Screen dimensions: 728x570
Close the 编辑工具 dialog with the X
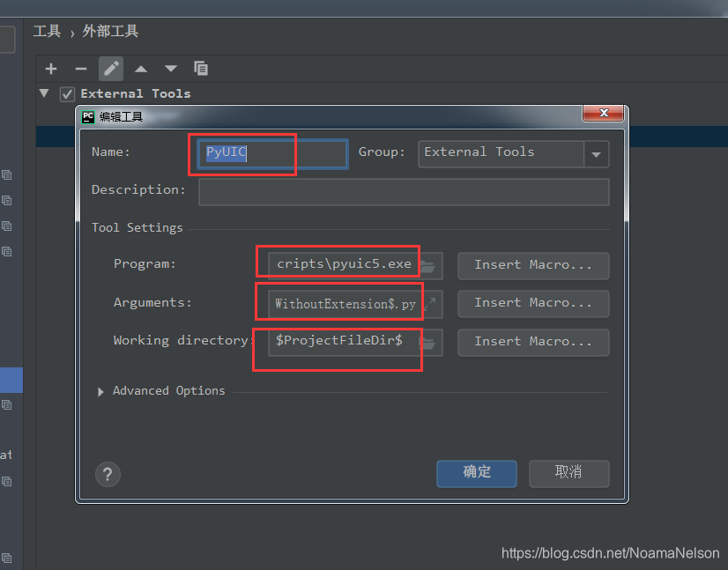[x=603, y=113]
